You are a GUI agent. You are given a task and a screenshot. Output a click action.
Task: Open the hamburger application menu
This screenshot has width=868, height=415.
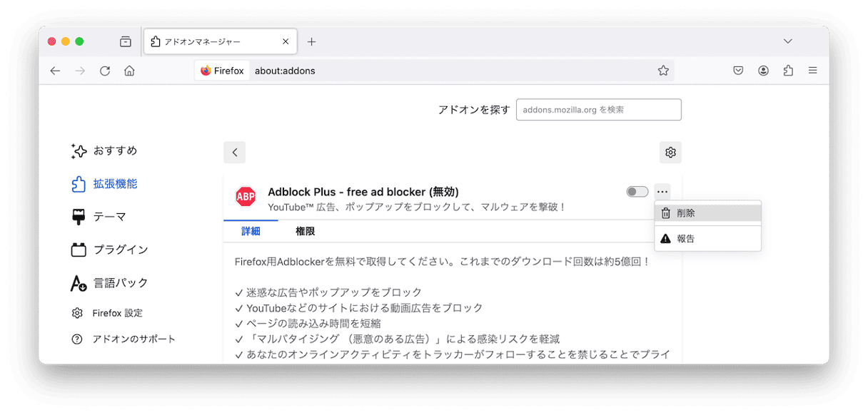812,71
